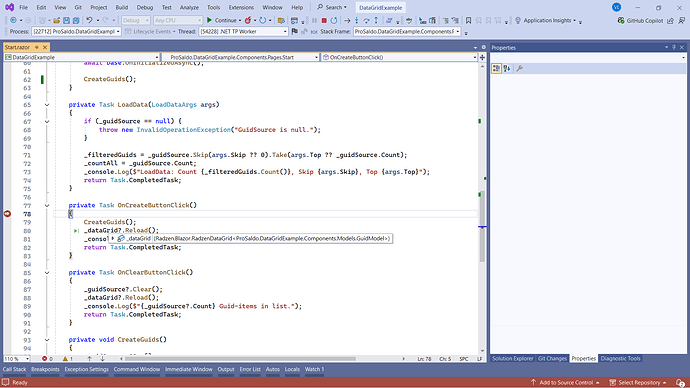Open the Locals window tab
The width and height of the screenshot is (690, 388).
[292, 370]
